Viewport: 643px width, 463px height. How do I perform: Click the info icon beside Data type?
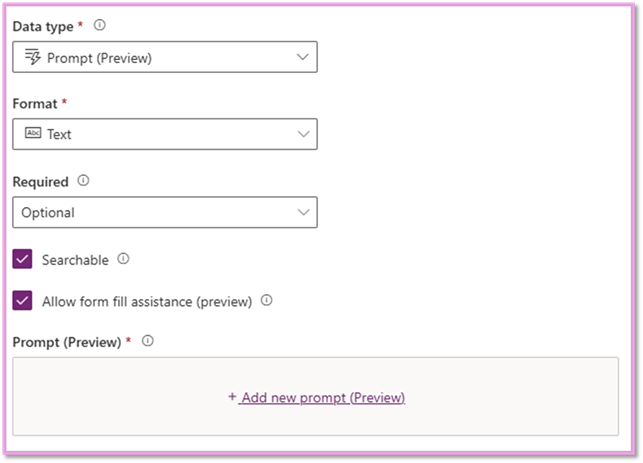(x=99, y=25)
